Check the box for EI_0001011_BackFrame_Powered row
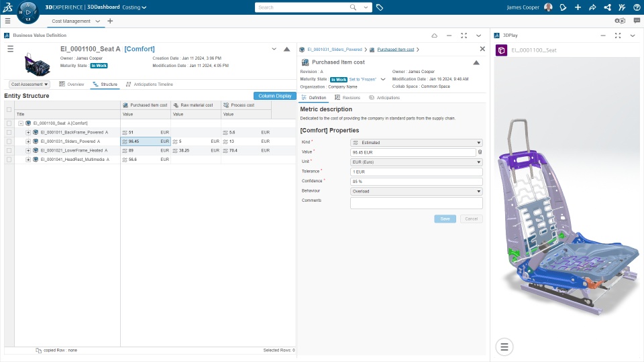Viewport: 644px width, 362px height. point(9,133)
